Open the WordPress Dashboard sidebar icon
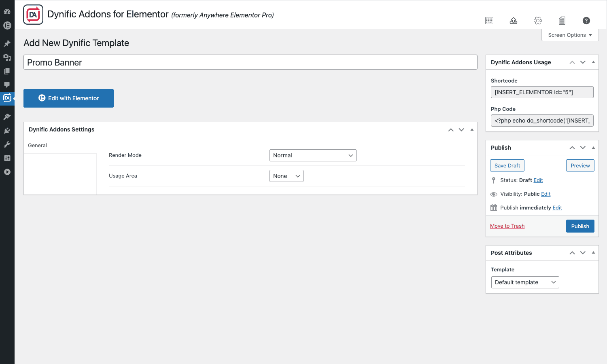Image resolution: width=607 pixels, height=364 pixels. tap(7, 12)
